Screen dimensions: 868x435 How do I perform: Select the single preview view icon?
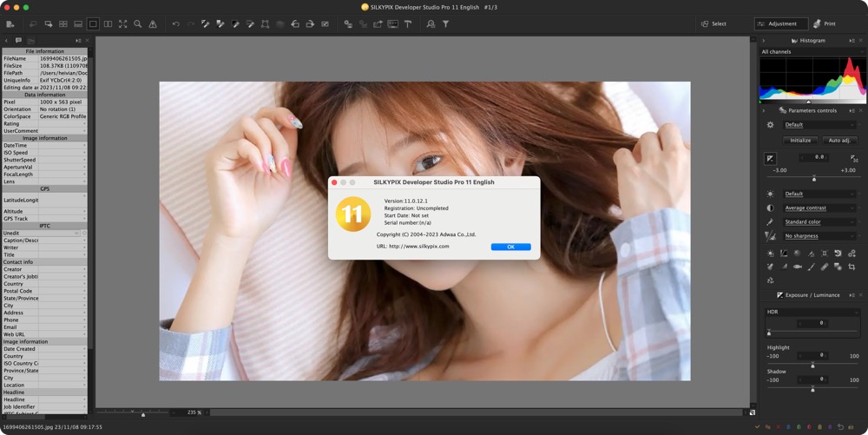click(93, 23)
